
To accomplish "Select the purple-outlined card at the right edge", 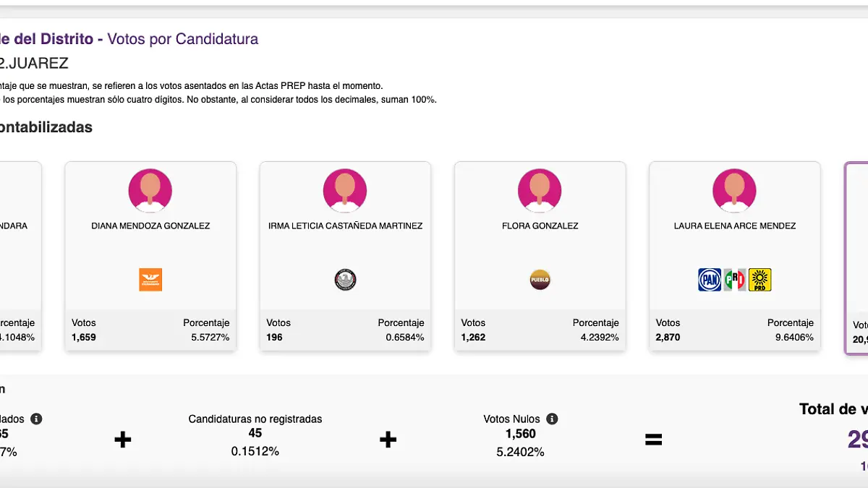I will point(856,258).
